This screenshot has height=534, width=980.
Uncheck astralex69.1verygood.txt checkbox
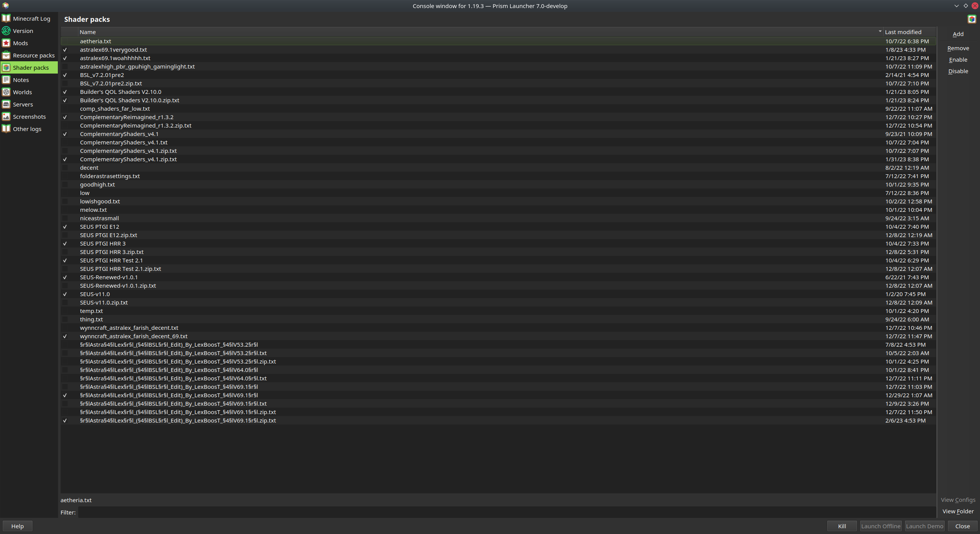click(65, 50)
